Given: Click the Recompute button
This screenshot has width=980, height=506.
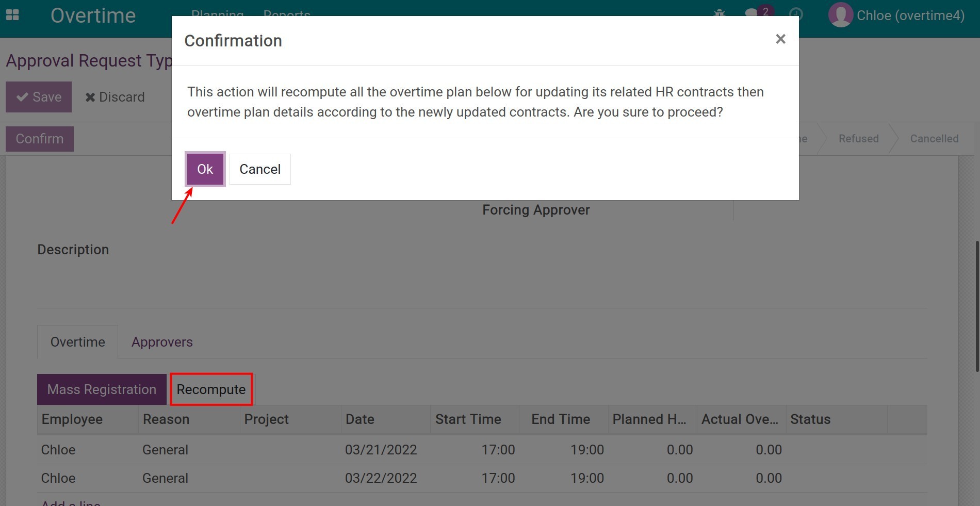Looking at the screenshot, I should point(211,389).
